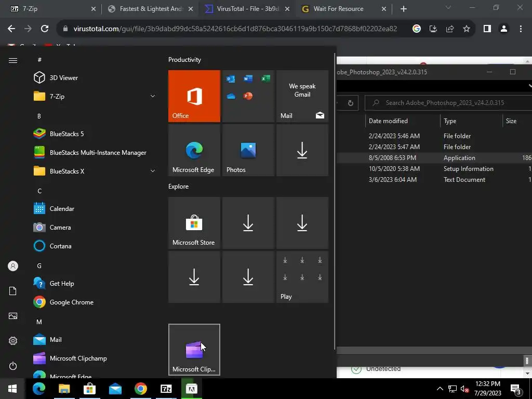Open Documents from Start sidebar
Screen dimensions: 532x399
(x=13, y=291)
